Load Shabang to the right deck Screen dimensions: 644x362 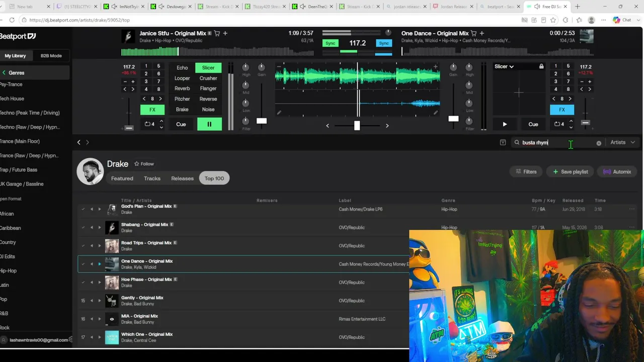pyautogui.click(x=99, y=227)
